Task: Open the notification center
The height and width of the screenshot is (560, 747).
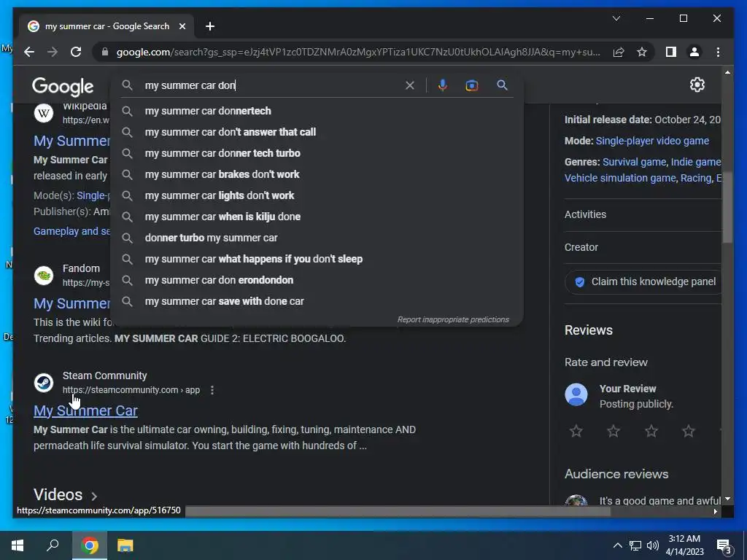Action: coord(724,547)
